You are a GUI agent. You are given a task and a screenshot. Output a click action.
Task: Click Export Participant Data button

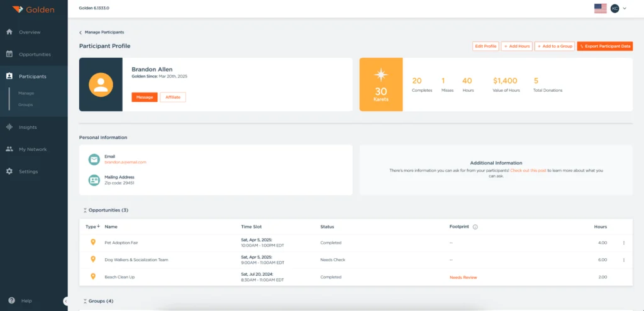pos(605,46)
